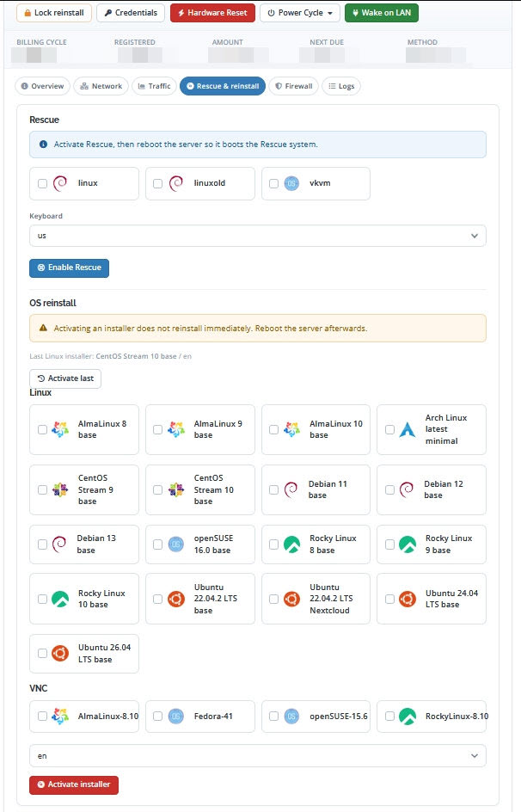Image resolution: width=521 pixels, height=812 pixels.
Task: Click the Lock reinstall button
Action: (x=54, y=13)
